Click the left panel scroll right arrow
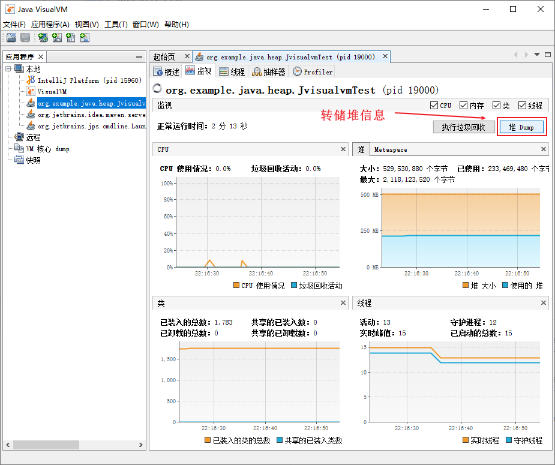555x465 pixels. coord(141,444)
